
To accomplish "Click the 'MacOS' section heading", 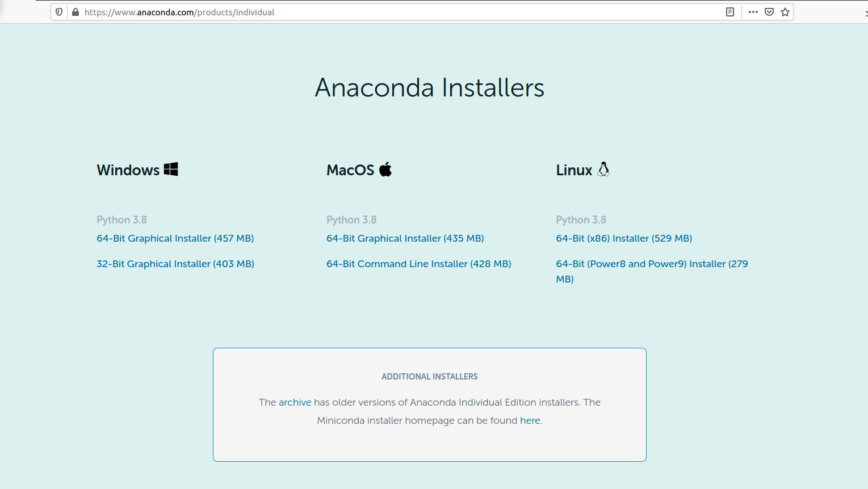I will 350,170.
